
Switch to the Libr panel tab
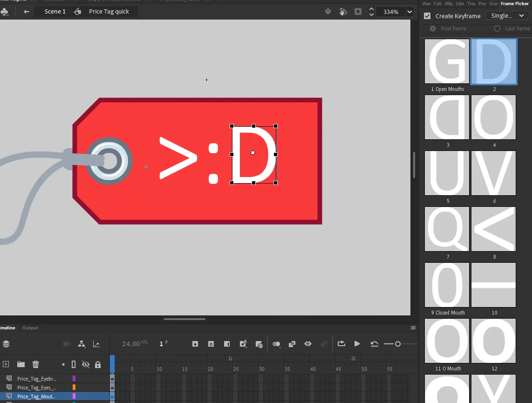pyautogui.click(x=460, y=3)
